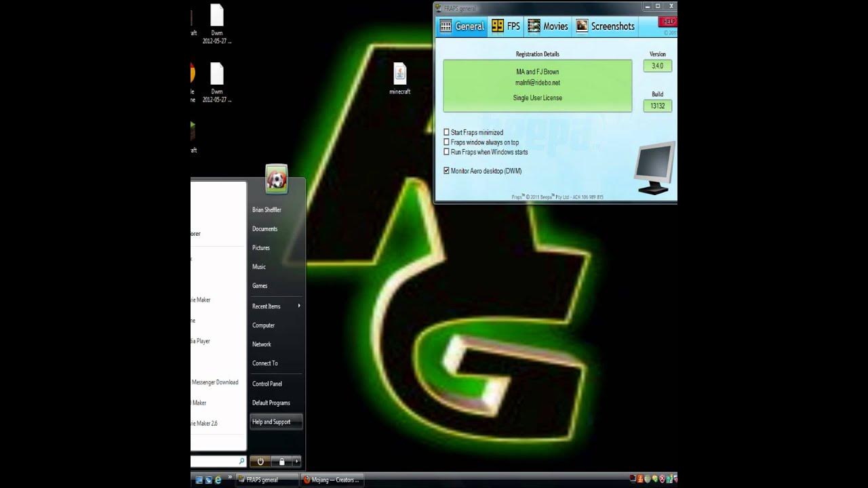The image size is (868, 488).
Task: Open Control Panel from Start menu
Action: [267, 384]
